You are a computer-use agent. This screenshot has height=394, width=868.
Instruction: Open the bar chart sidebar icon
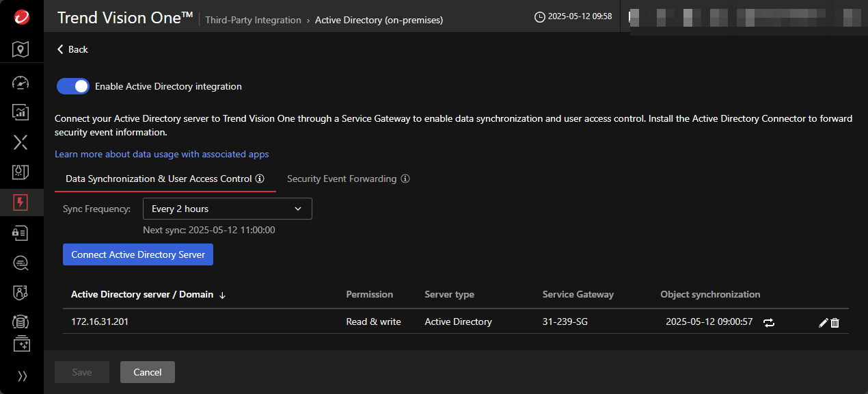[21, 111]
